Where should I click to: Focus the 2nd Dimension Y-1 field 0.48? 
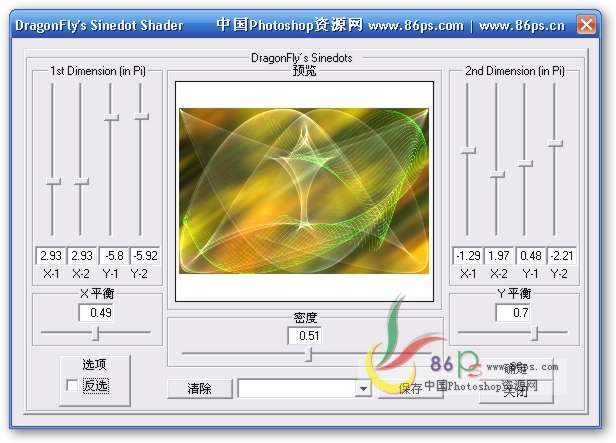click(530, 256)
